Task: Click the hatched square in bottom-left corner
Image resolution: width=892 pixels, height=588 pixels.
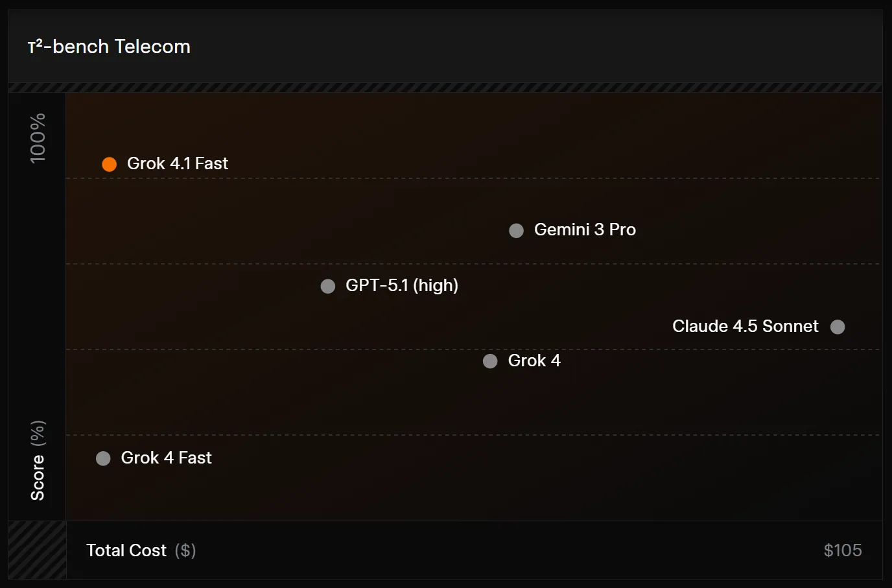Action: pyautogui.click(x=37, y=550)
